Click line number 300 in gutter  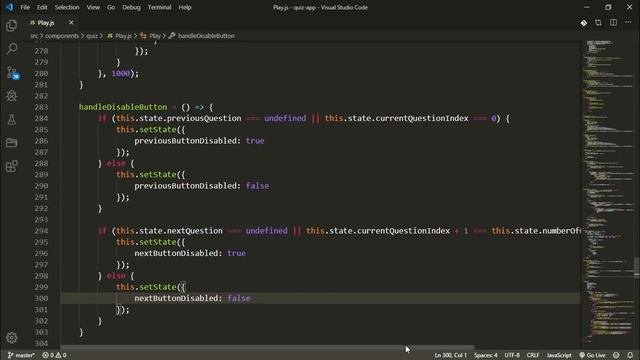click(x=41, y=298)
